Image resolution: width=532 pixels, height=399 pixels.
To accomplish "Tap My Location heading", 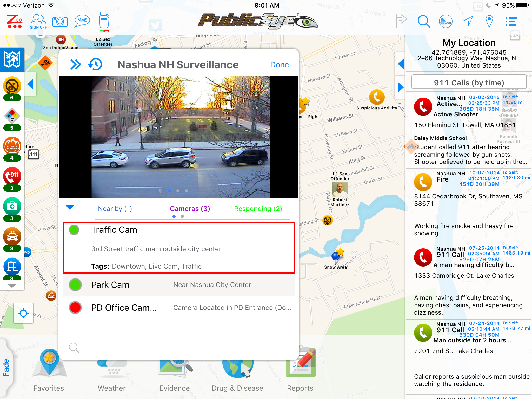I will (469, 43).
